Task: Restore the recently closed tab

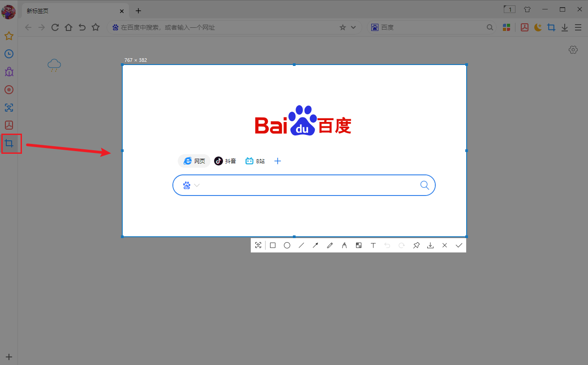Action: point(82,27)
